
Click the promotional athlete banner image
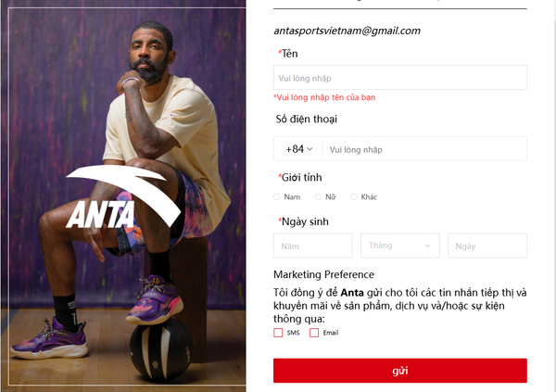pyautogui.click(x=123, y=196)
